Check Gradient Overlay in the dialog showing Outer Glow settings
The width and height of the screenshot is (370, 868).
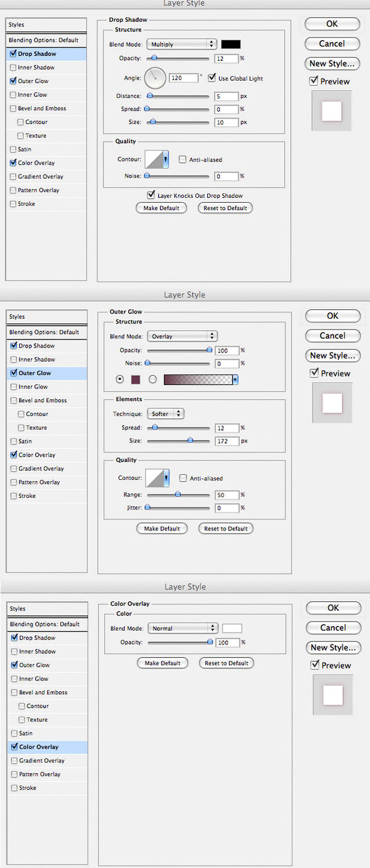click(x=14, y=468)
